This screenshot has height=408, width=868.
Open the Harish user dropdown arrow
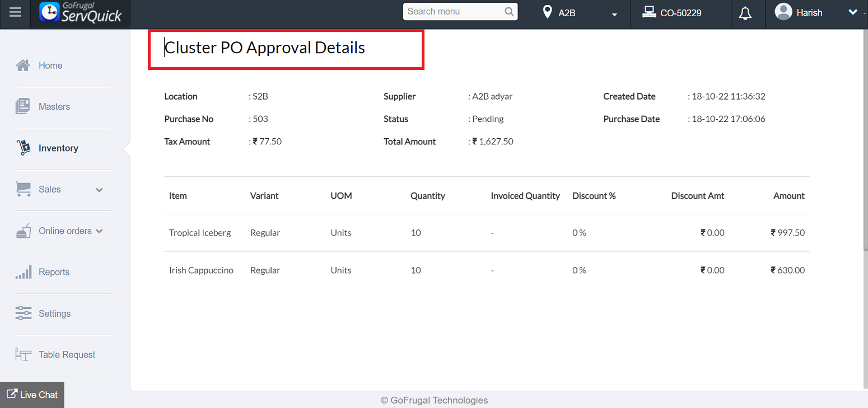coord(853,12)
